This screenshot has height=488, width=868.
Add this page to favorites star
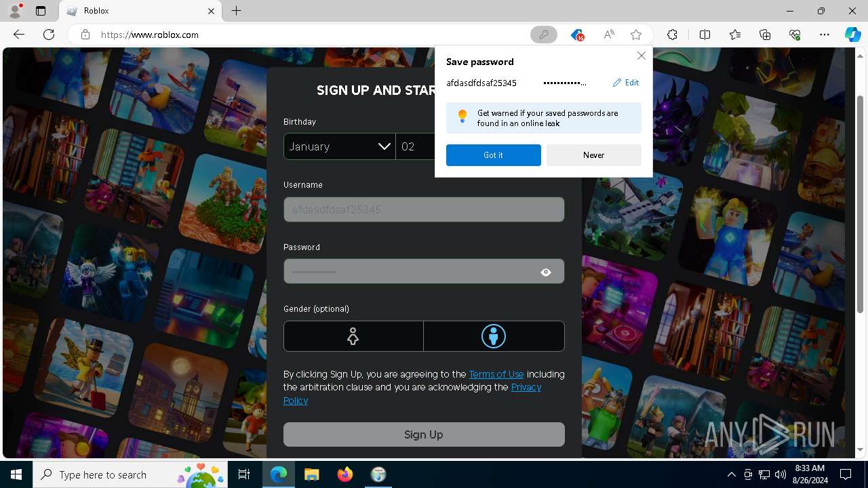pyautogui.click(x=635, y=35)
